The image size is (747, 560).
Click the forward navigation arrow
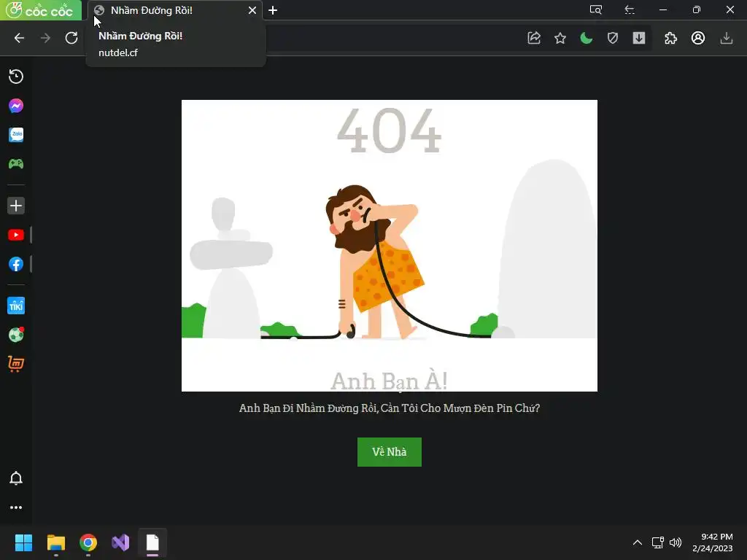click(x=45, y=38)
